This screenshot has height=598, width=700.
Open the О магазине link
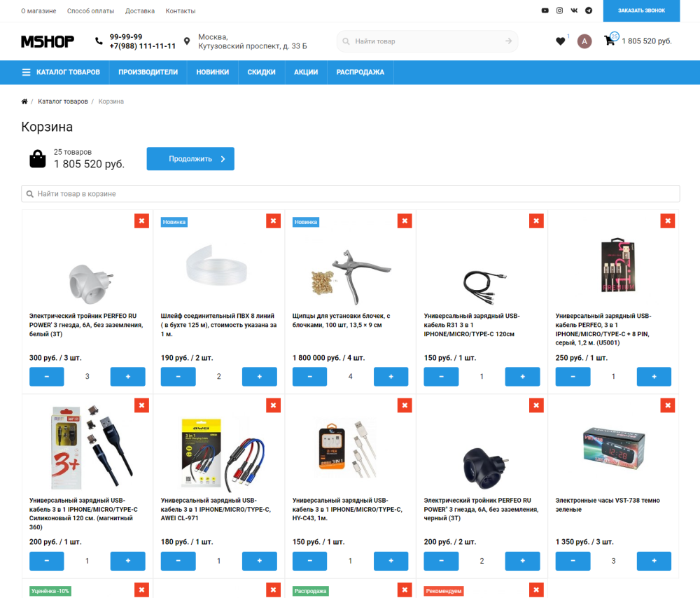(x=38, y=11)
